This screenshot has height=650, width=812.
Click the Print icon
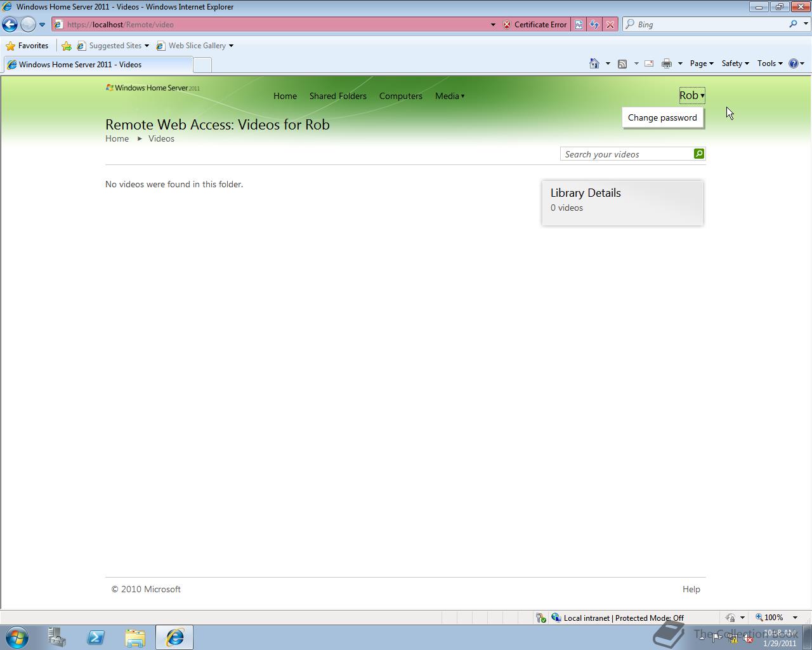pos(666,63)
